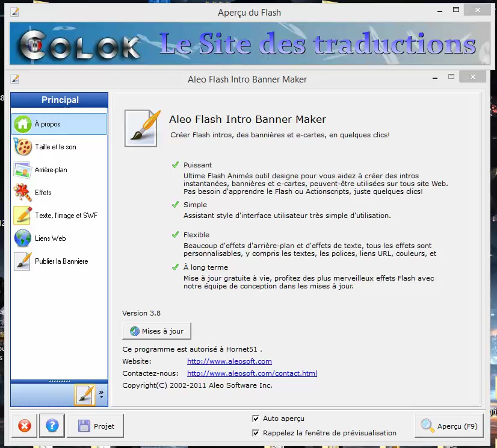Click the Arrière-plan picture icon
The image size is (497, 448).
tap(23, 170)
